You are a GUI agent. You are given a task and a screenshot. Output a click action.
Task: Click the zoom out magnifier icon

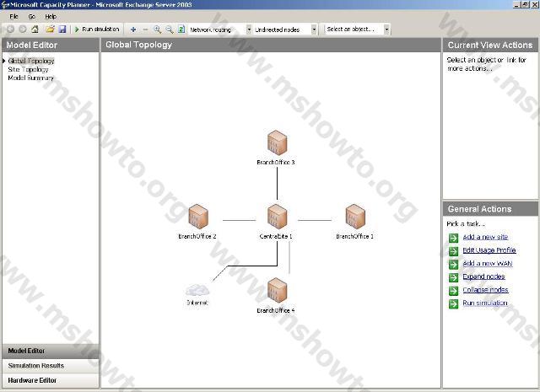click(170, 30)
